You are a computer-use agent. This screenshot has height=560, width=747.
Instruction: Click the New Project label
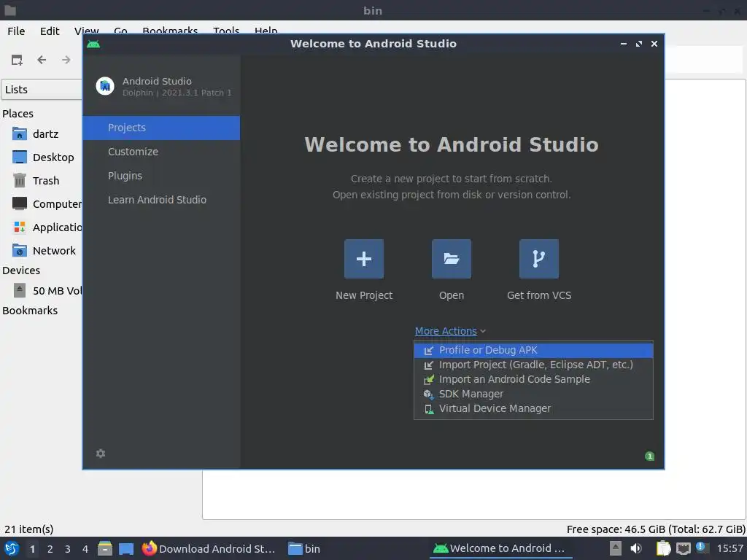364,295
